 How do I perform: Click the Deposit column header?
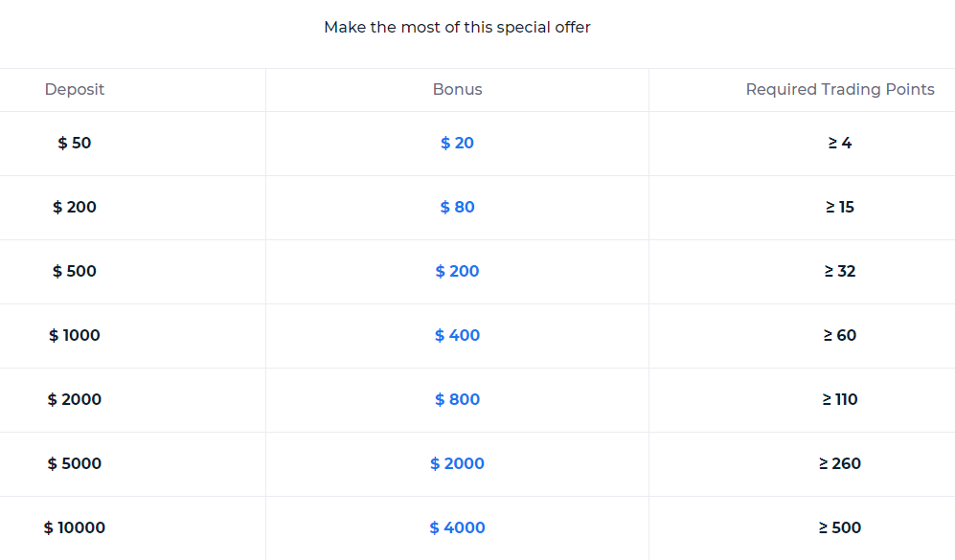tap(75, 89)
